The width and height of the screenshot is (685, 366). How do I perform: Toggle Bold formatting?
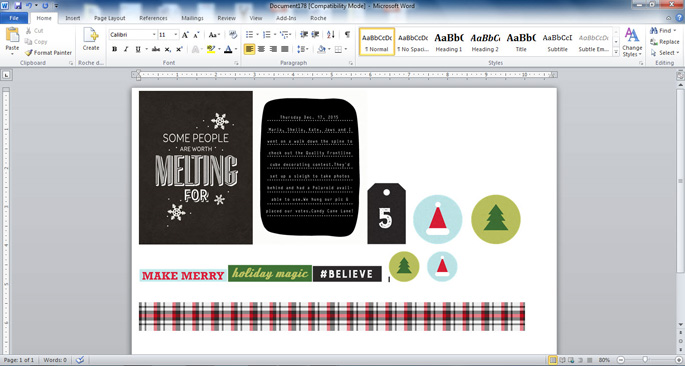coord(114,49)
